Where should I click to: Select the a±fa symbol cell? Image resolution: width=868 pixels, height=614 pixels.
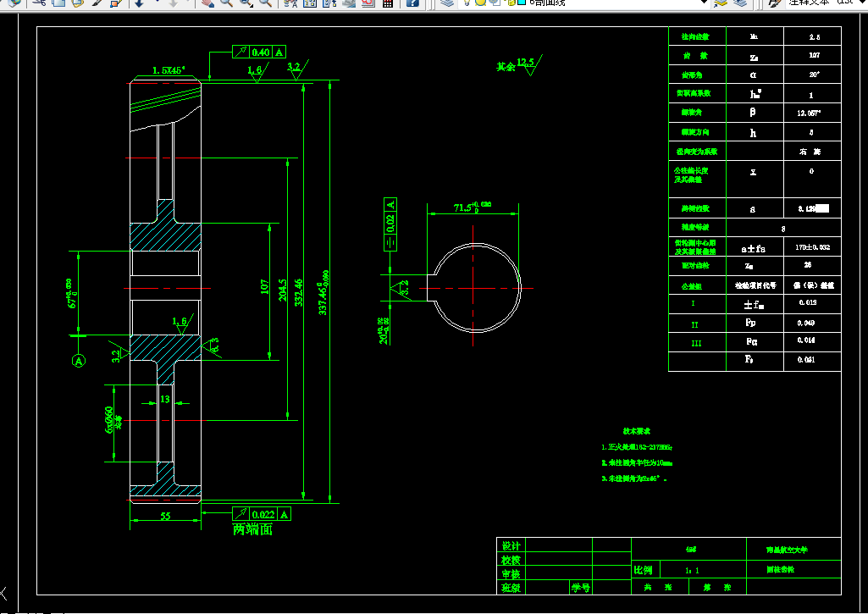755,247
